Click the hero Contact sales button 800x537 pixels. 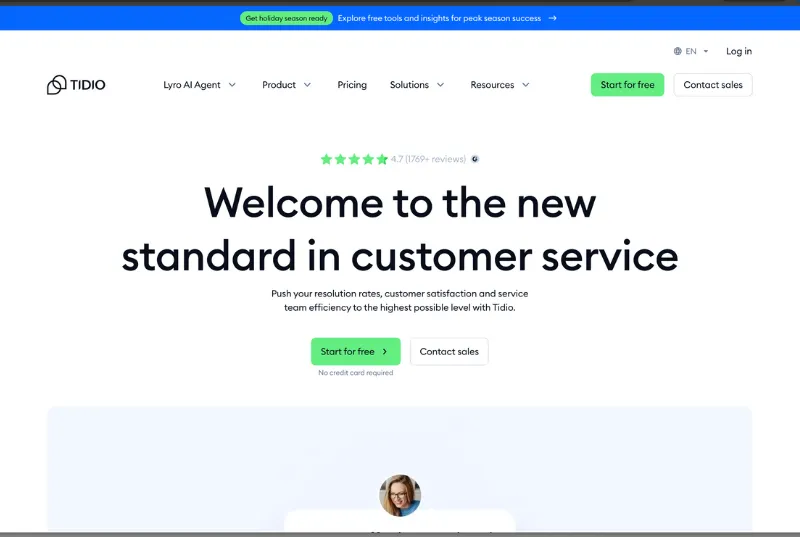[449, 352]
